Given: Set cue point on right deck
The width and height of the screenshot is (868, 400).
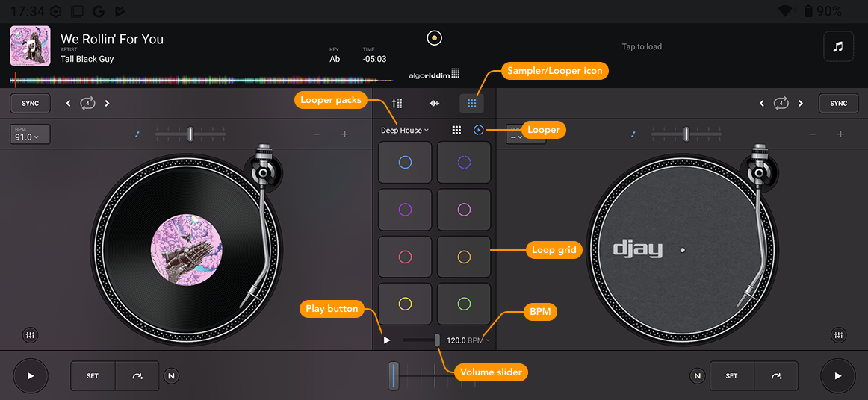Looking at the screenshot, I should pyautogui.click(x=732, y=376).
